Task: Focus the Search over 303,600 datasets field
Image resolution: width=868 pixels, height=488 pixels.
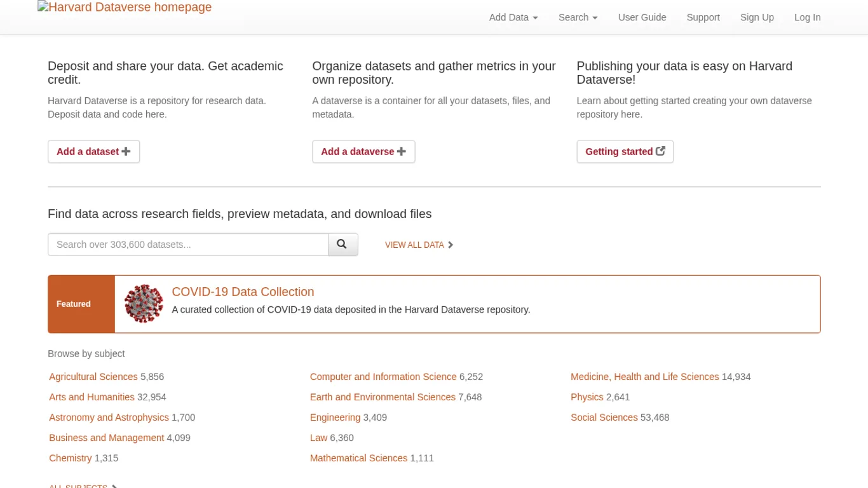Action: (188, 245)
